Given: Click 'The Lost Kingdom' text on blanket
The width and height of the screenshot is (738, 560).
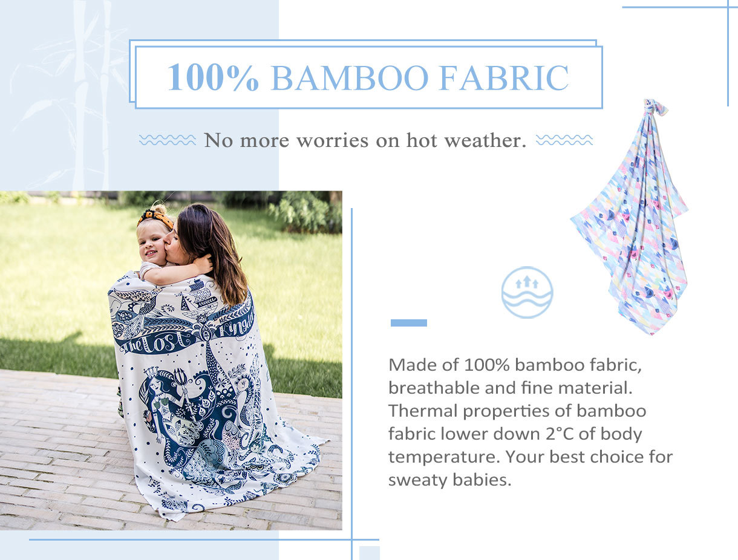Looking at the screenshot, I should tap(184, 331).
